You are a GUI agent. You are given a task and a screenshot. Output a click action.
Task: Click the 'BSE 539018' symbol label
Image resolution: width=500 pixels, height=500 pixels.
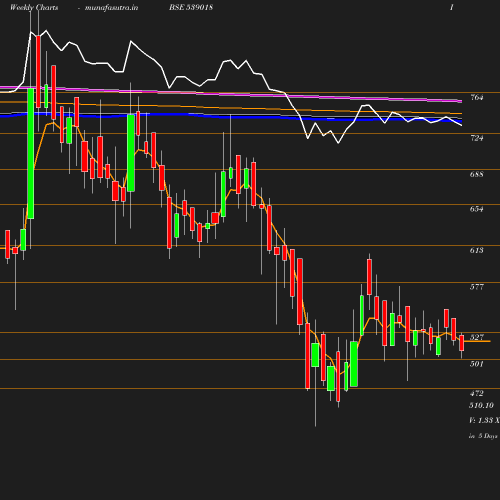coord(191,7)
